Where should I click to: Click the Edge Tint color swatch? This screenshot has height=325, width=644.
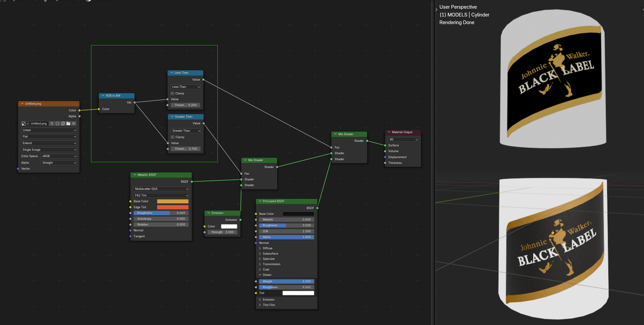pos(173,207)
